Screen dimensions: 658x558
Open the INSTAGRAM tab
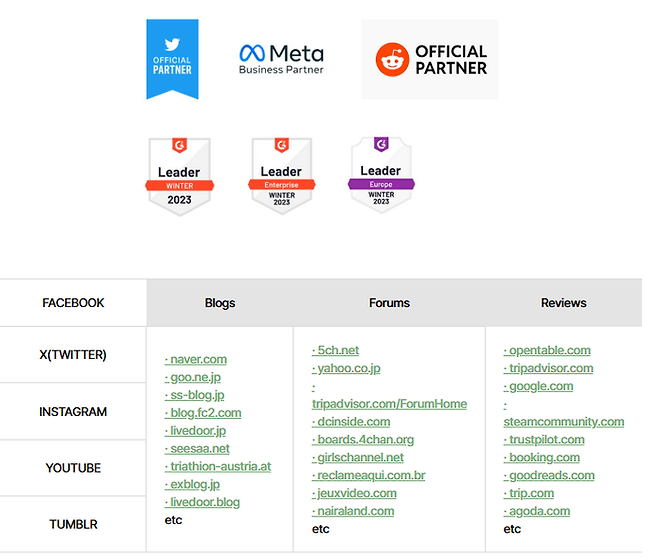click(73, 411)
